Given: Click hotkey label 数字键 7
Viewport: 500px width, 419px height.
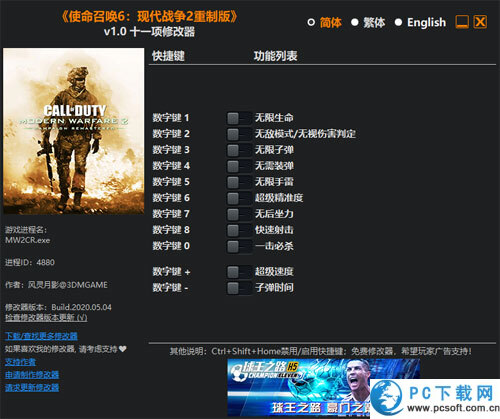Looking at the screenshot, I should pos(171,214).
